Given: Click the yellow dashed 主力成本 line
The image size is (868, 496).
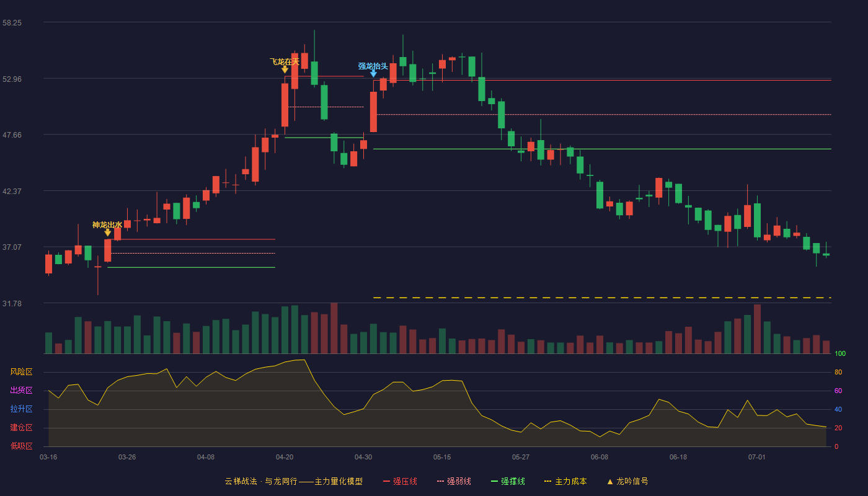Looking at the screenshot, I should coord(602,298).
